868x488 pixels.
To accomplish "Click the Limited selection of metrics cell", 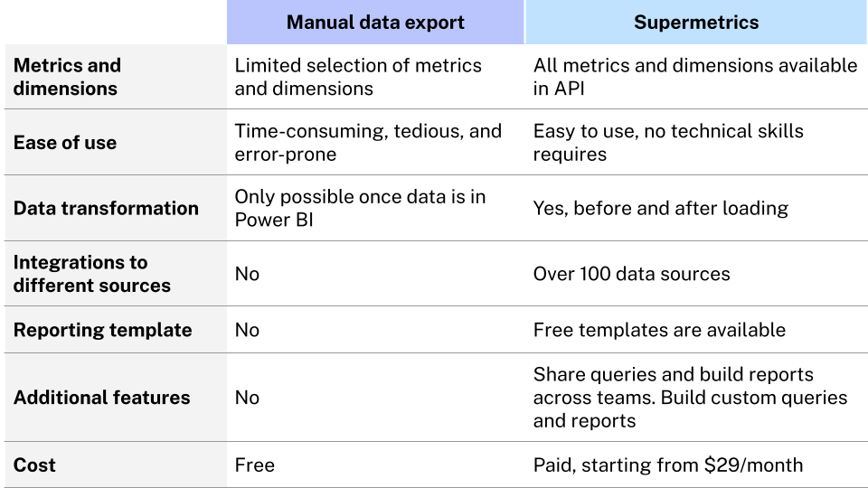I will pos(358,77).
